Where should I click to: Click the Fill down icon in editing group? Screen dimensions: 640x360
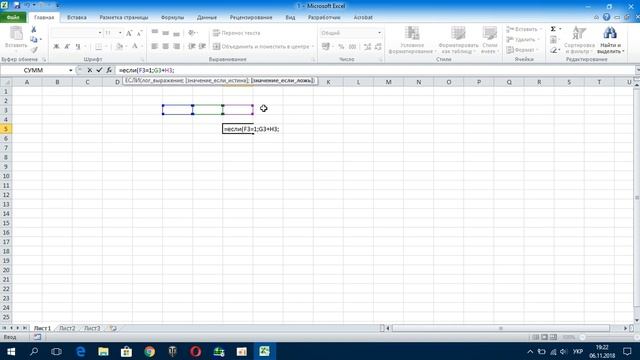coord(553,40)
